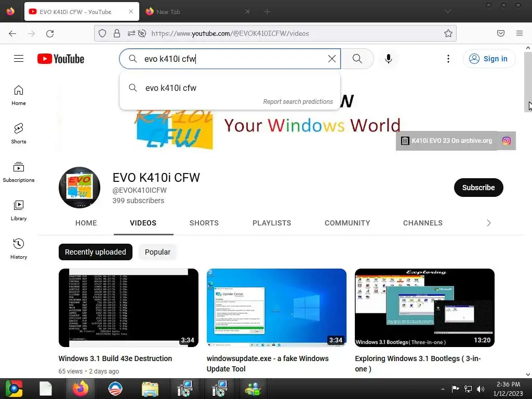
Task: Select the Recently uploaded filter chip
Action: point(96,252)
